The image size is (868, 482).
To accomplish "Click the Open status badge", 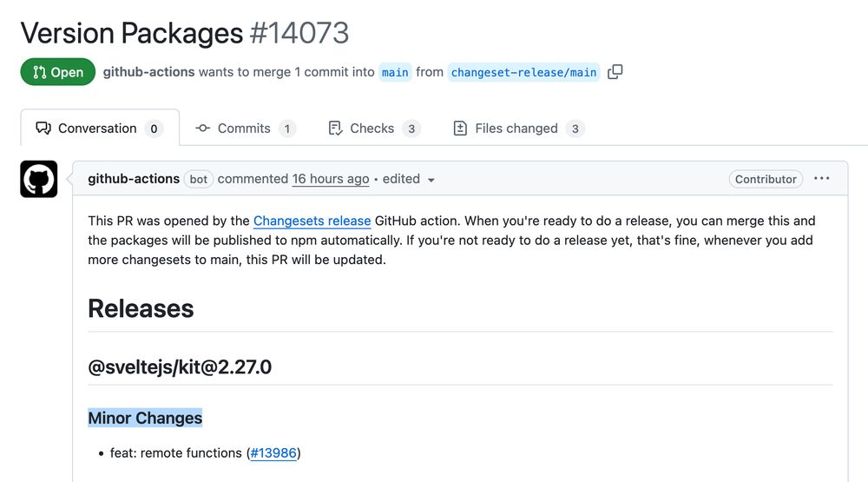I will tap(57, 72).
